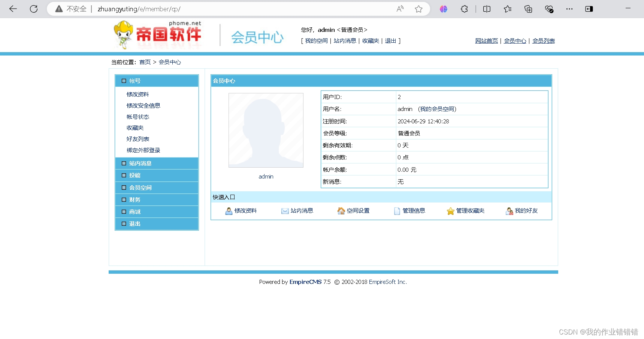The width and height of the screenshot is (644, 339).
Task: Click admin caption under avatar
Action: pyautogui.click(x=266, y=177)
